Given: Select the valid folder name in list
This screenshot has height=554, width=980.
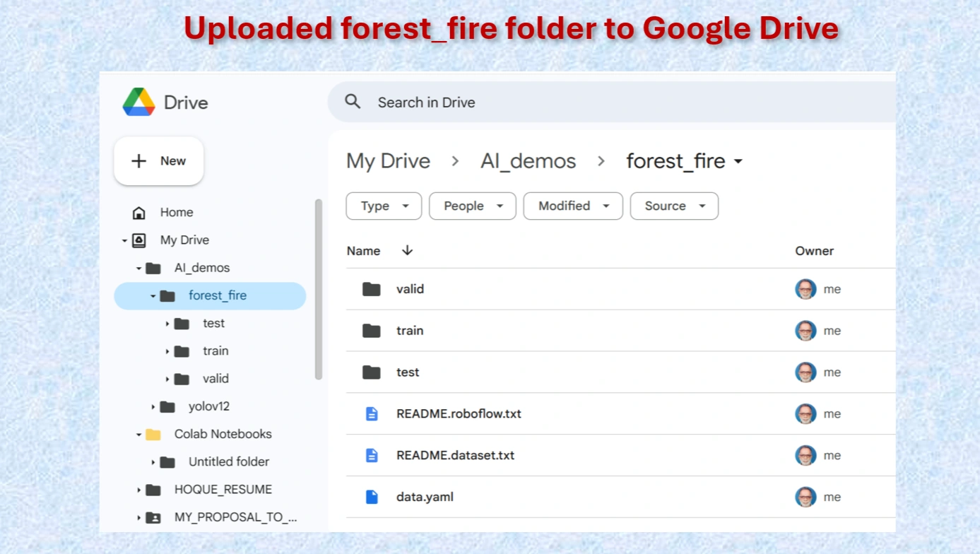Looking at the screenshot, I should click(410, 289).
